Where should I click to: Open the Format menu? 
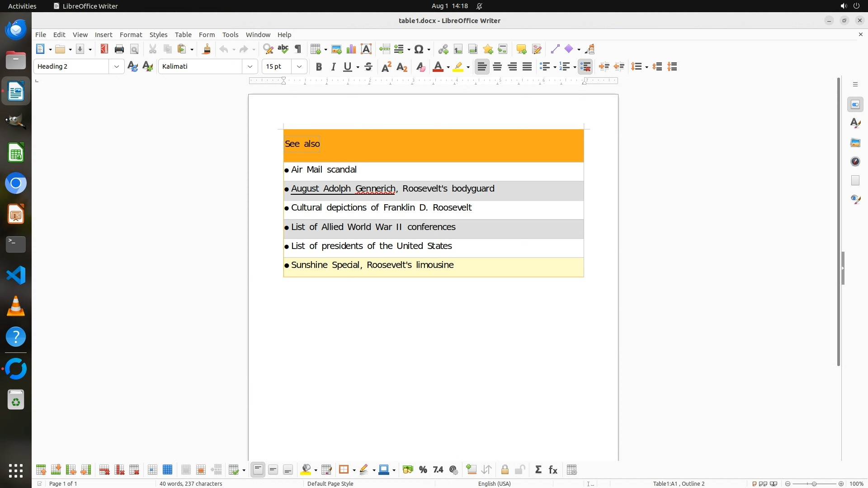(x=131, y=35)
